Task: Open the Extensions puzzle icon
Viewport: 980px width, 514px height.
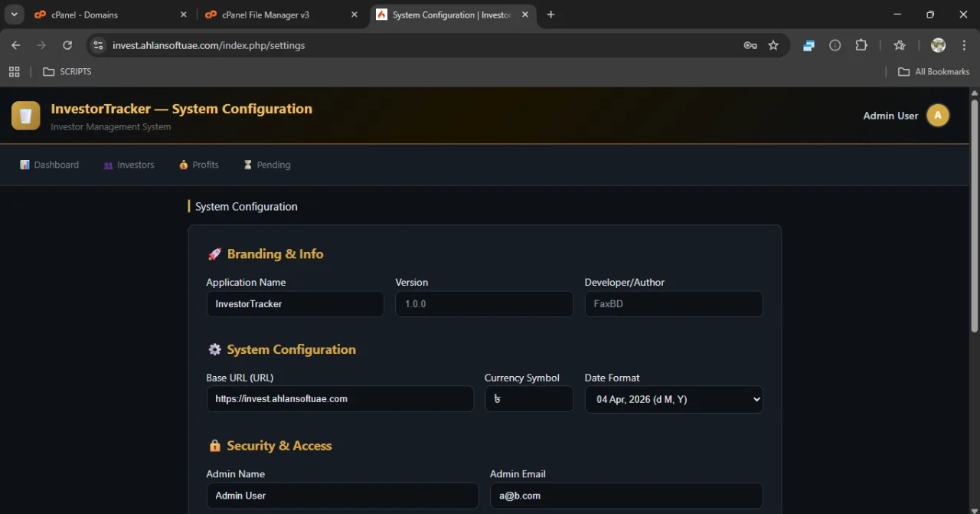Action: click(861, 45)
